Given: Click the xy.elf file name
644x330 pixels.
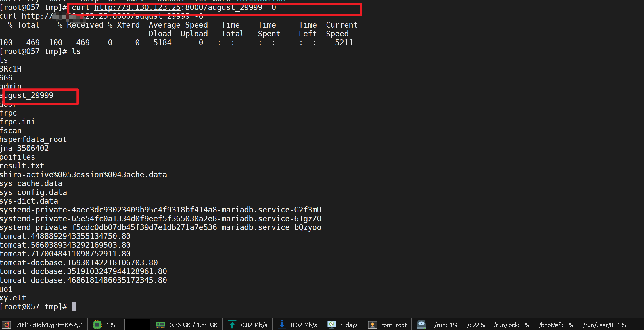Looking at the screenshot, I should (13, 298).
